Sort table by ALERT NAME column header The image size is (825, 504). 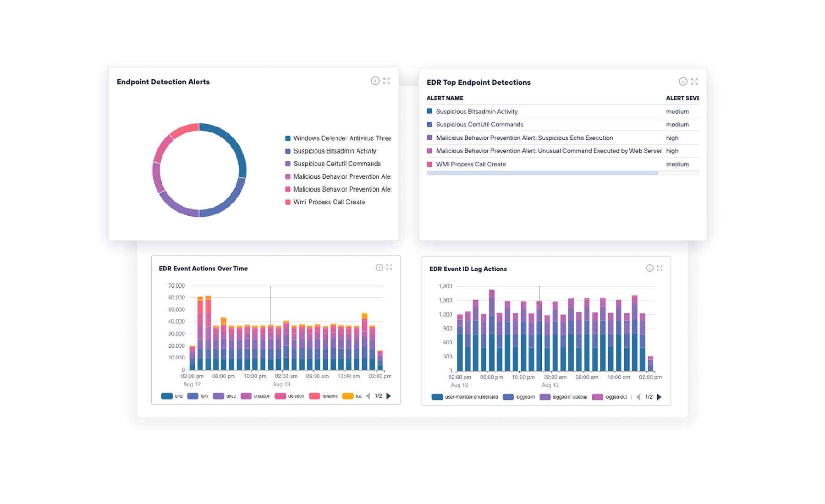(x=445, y=98)
